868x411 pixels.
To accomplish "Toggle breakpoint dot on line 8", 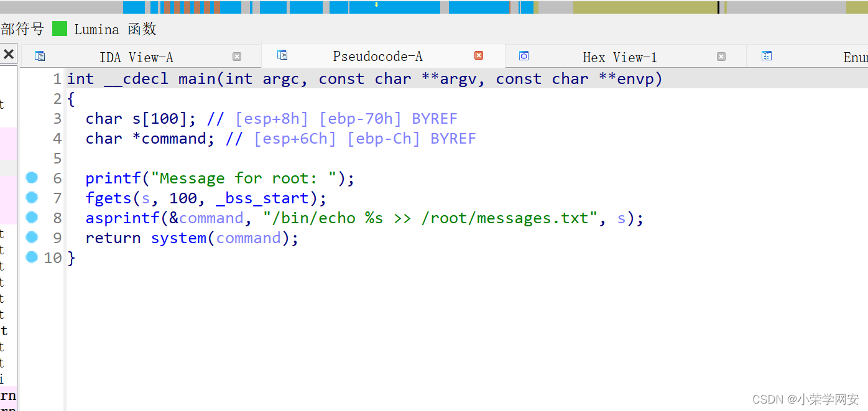I will [32, 218].
